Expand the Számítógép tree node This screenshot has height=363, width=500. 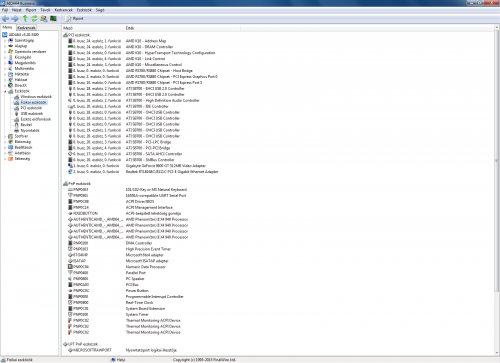point(5,40)
